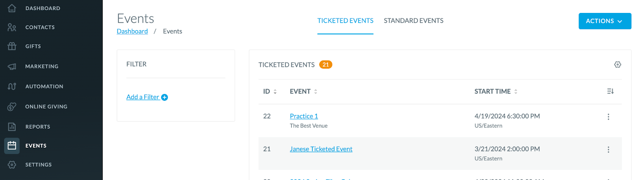Open the options menu for Practice 1

coord(608,117)
